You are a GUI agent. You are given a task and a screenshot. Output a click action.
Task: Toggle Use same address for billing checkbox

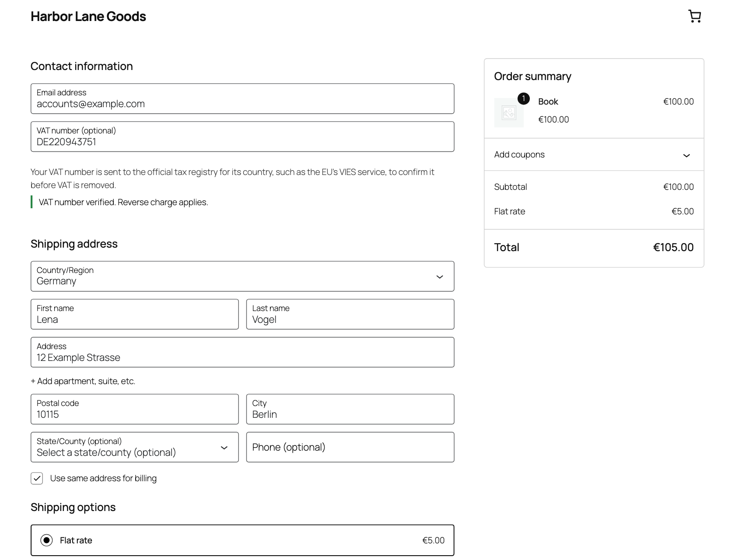point(37,478)
